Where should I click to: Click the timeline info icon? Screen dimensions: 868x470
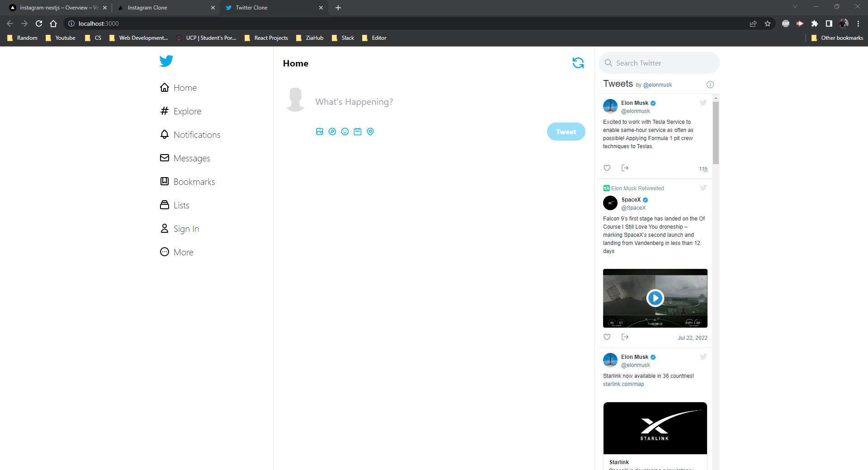point(710,85)
